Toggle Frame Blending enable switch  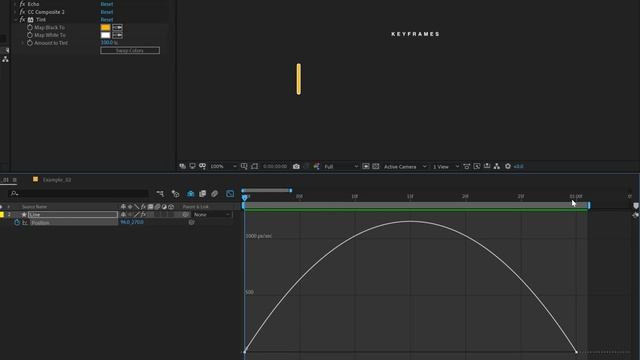tap(202, 193)
